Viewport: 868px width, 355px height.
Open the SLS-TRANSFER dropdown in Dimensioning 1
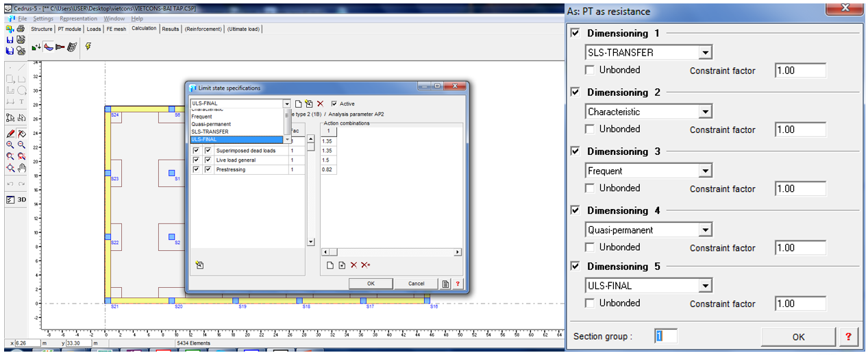point(705,52)
